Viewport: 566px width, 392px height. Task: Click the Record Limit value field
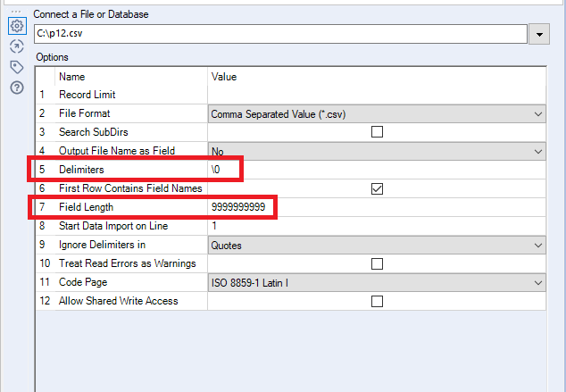377,95
